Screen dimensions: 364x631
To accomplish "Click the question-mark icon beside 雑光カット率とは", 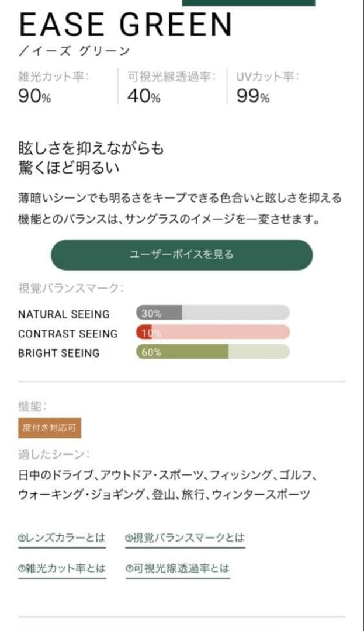I will pyautogui.click(x=21, y=568).
